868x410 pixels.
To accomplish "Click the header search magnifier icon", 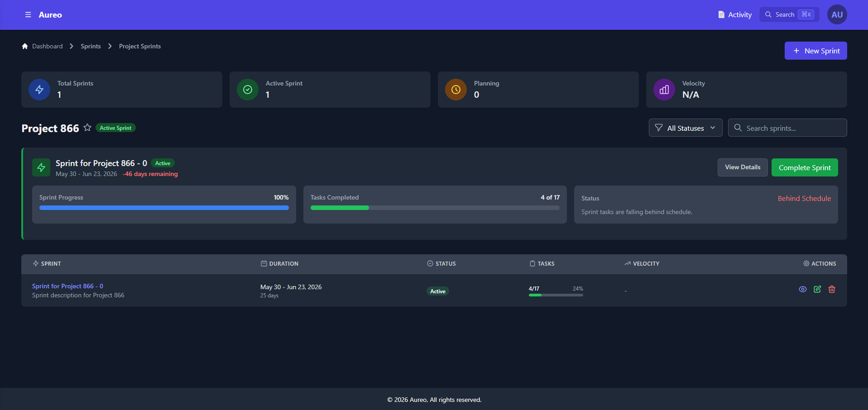I will [768, 15].
